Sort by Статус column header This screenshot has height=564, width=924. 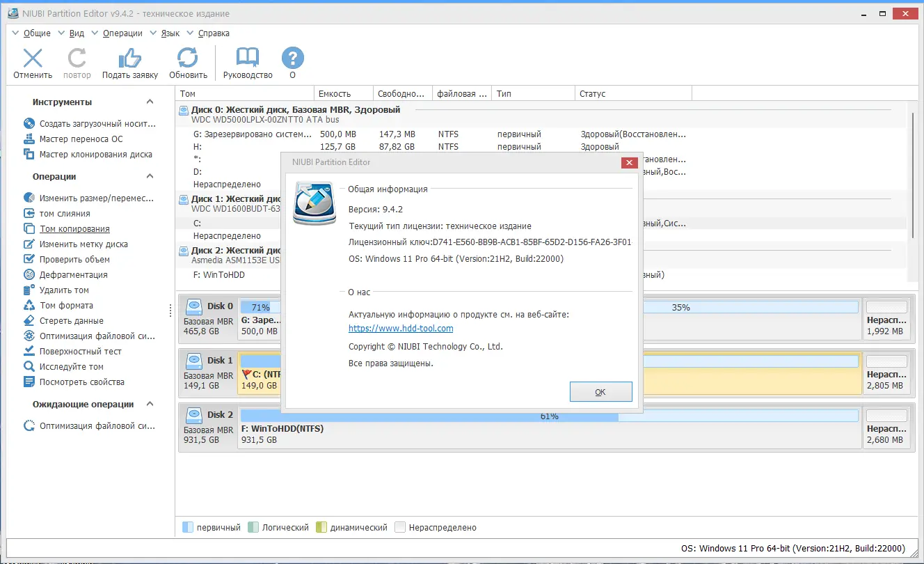point(633,93)
